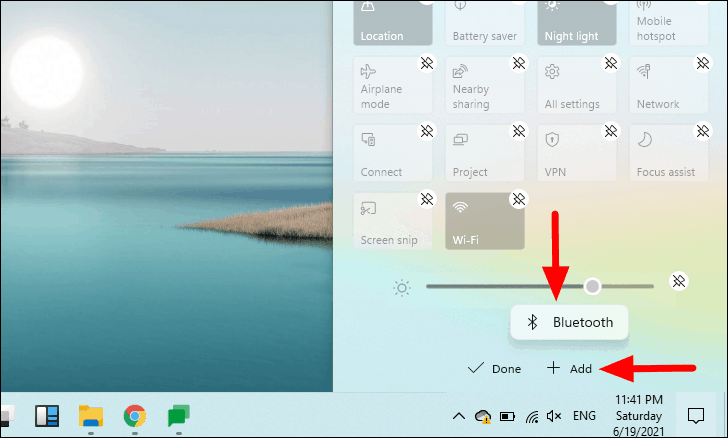
Task: Open the All settings tile
Action: click(577, 85)
